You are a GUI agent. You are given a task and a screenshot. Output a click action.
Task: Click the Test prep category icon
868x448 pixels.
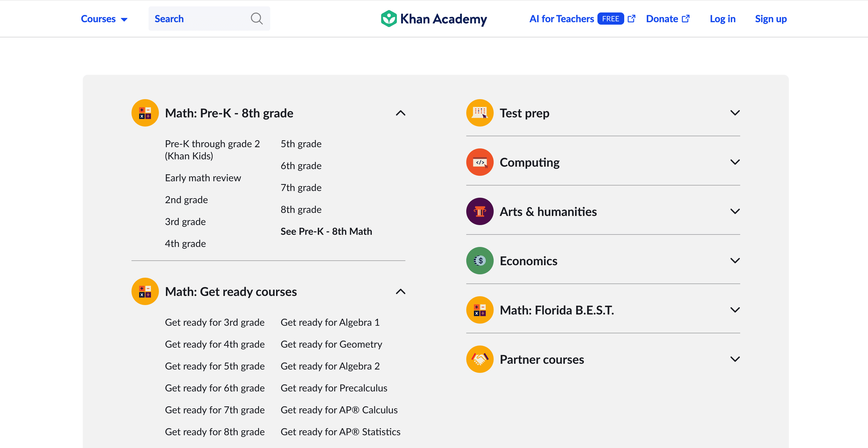tap(479, 113)
